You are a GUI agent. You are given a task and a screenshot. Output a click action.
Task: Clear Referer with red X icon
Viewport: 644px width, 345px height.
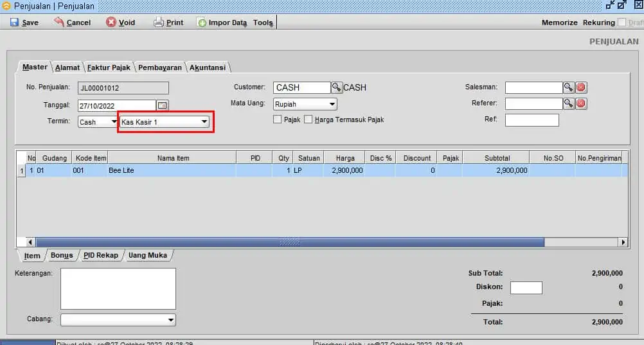pos(581,103)
